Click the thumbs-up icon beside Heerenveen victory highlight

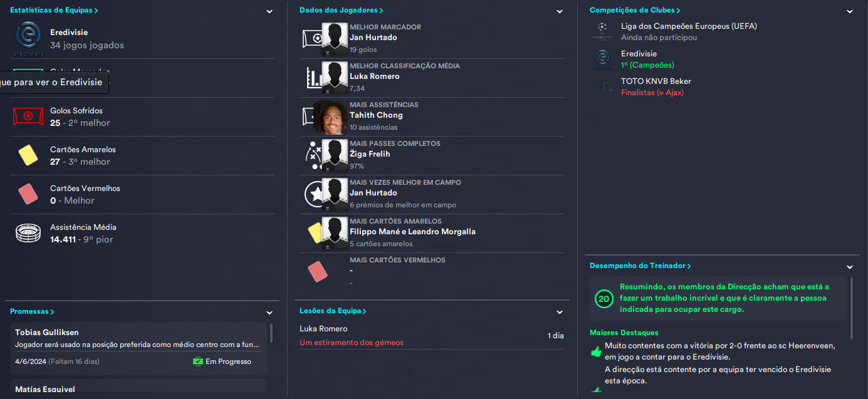pos(596,351)
